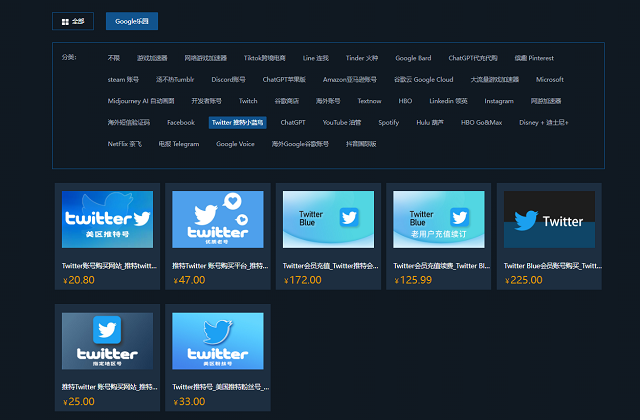Click product title above ¥47.00
The image size is (640, 420).
click(x=220, y=266)
